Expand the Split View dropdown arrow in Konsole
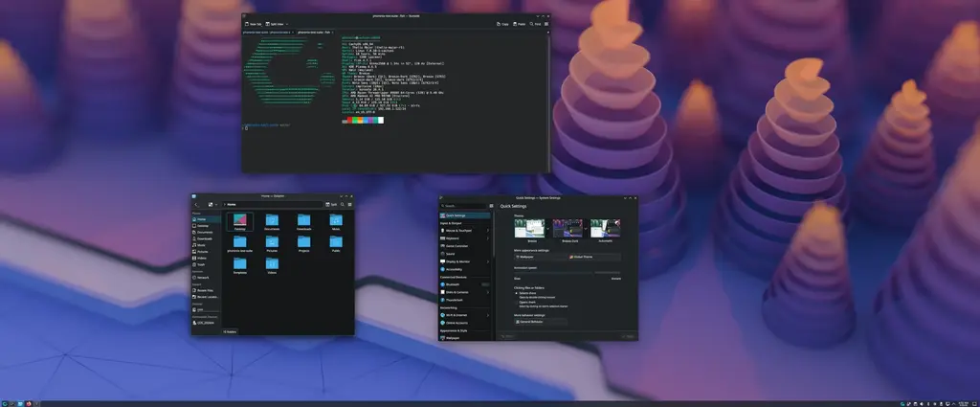 click(287, 24)
